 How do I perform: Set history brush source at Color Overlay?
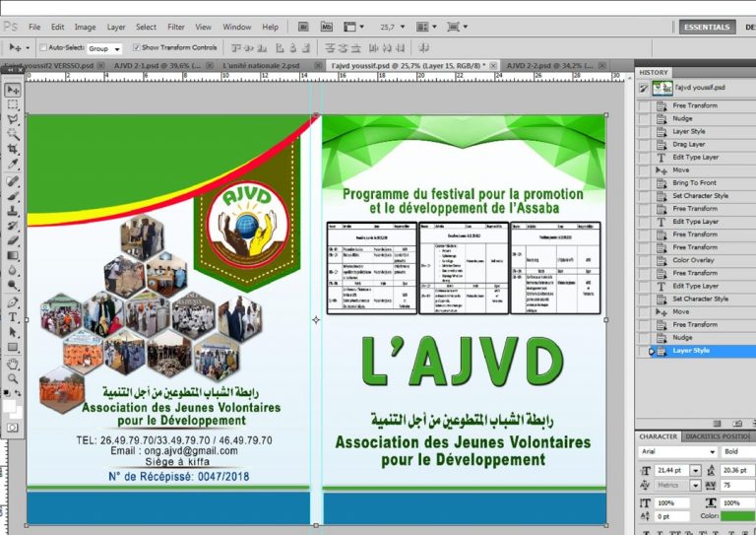coord(644,260)
